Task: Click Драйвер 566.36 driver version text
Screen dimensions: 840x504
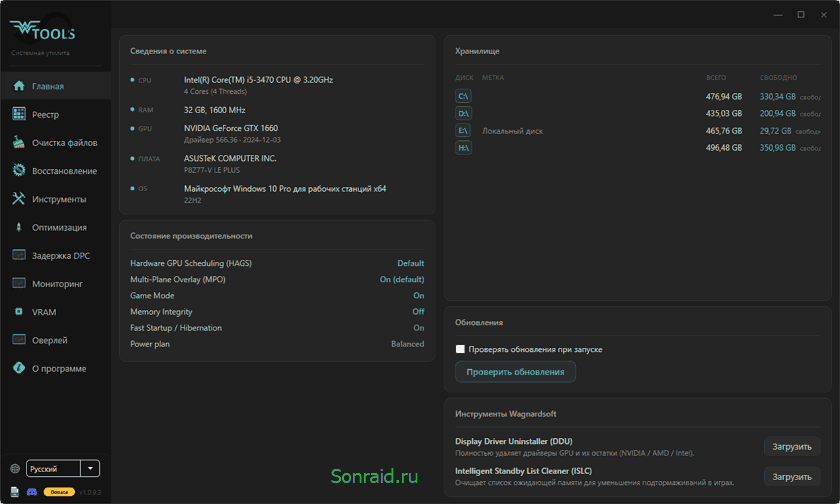Action: (x=232, y=140)
